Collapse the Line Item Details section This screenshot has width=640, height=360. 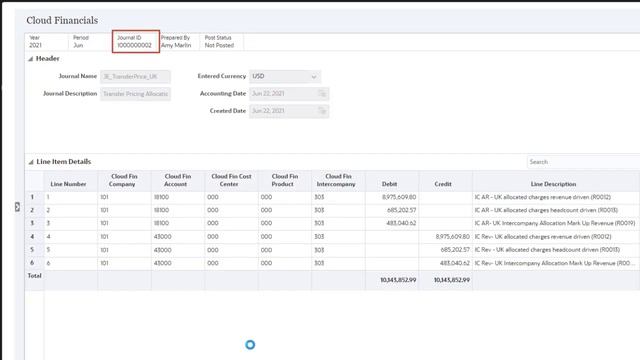(x=31, y=162)
